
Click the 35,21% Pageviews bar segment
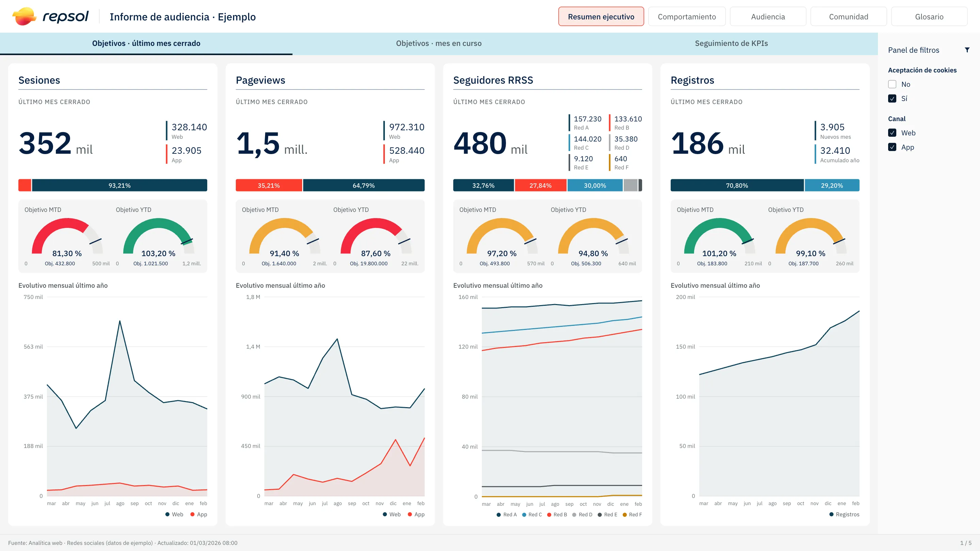click(x=268, y=185)
